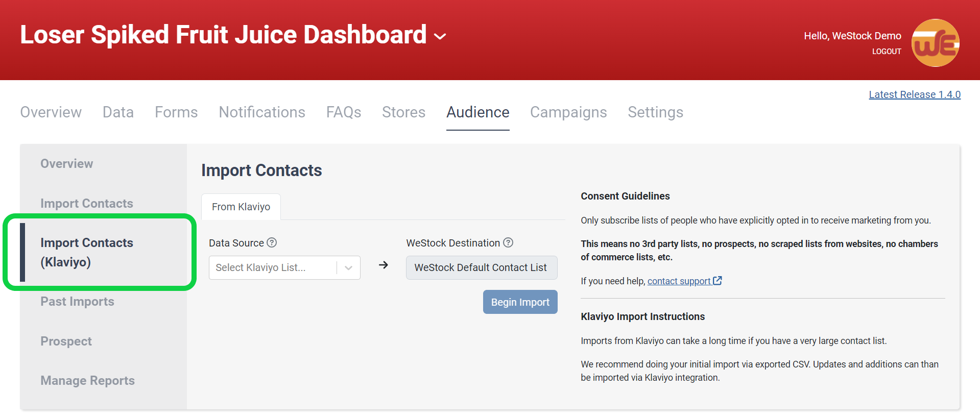Click the WeStock Demo avatar logo
This screenshot has height=418, width=980.
[x=935, y=43]
